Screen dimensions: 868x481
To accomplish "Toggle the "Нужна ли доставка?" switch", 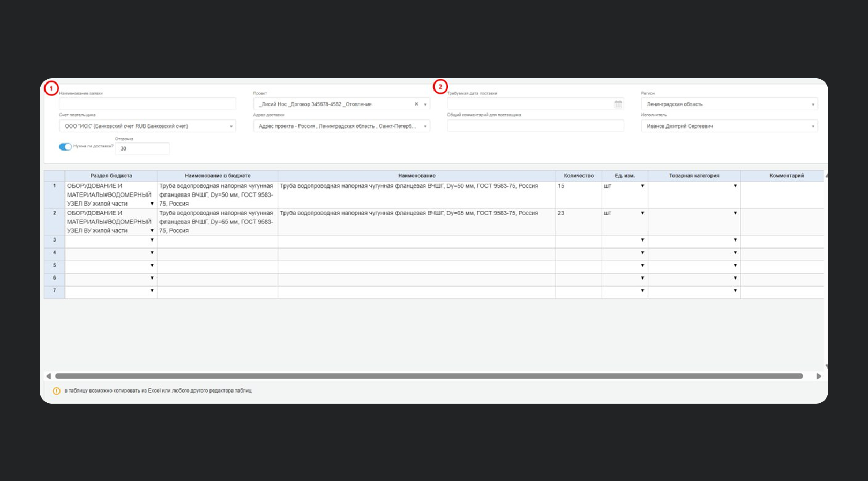I will 65,147.
